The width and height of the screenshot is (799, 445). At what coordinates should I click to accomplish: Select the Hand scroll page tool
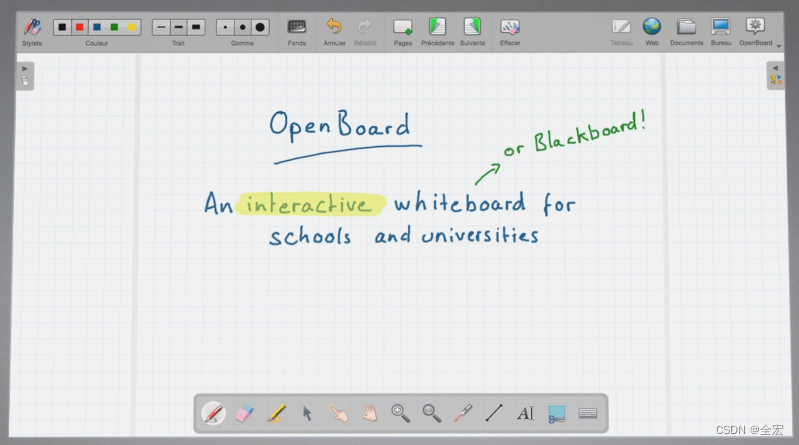369,413
